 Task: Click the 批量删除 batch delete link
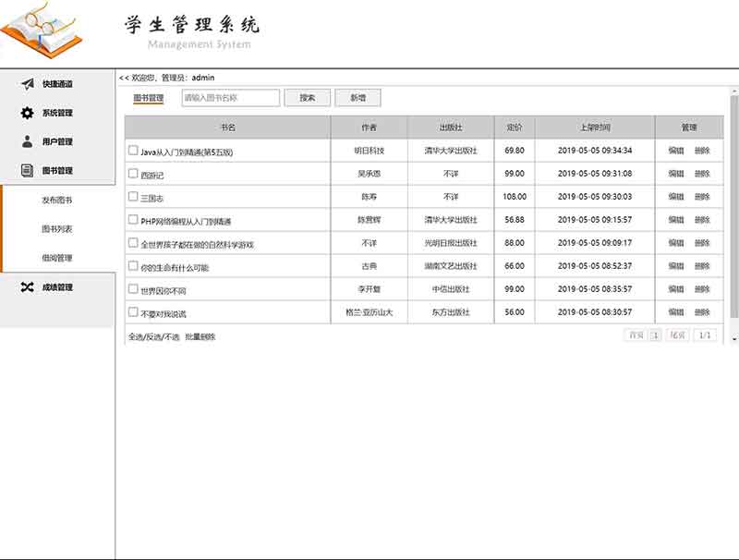[x=200, y=337]
